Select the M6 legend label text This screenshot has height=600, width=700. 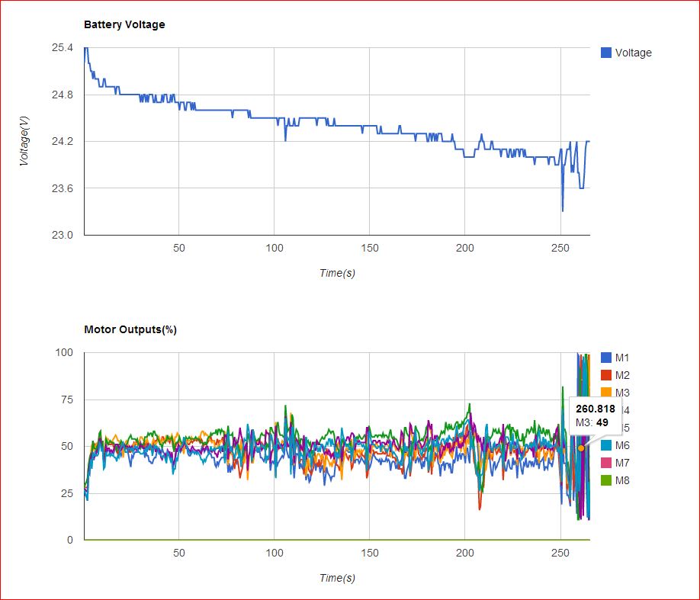[622, 445]
